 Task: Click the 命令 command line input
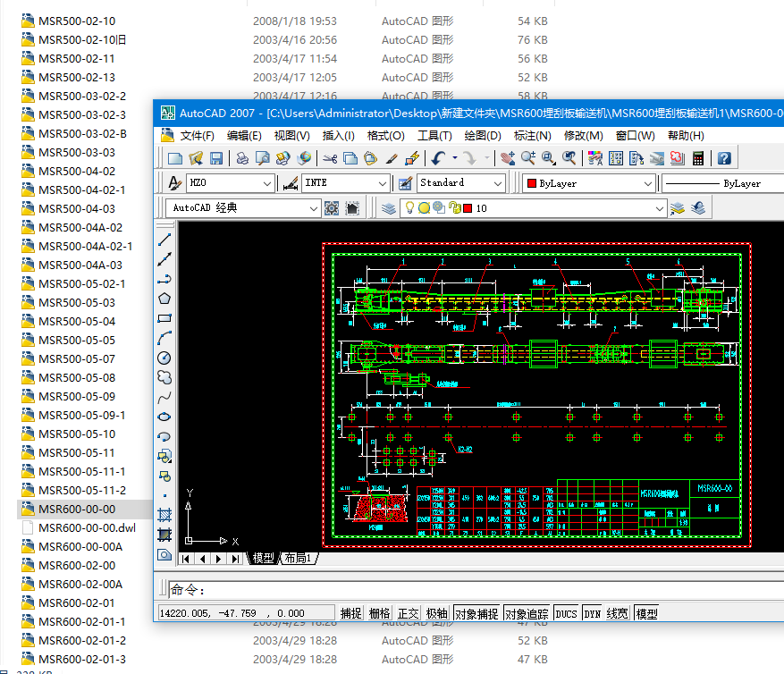447,590
